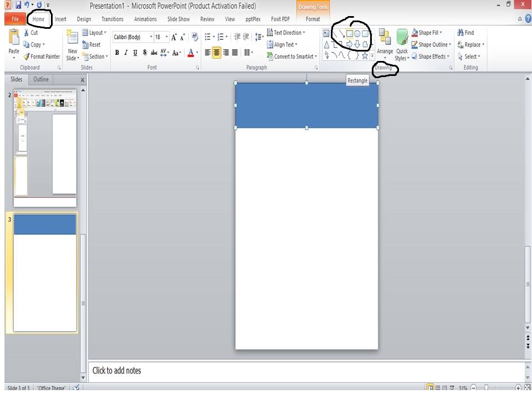This screenshot has height=399, width=532.
Task: Toggle Bold formatting
Action: pos(117,53)
